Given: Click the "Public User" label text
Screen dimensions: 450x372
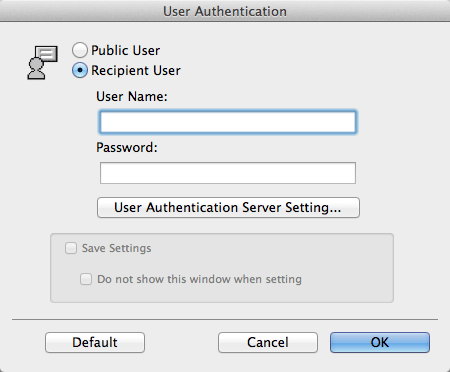Looking at the screenshot, I should (x=126, y=51).
